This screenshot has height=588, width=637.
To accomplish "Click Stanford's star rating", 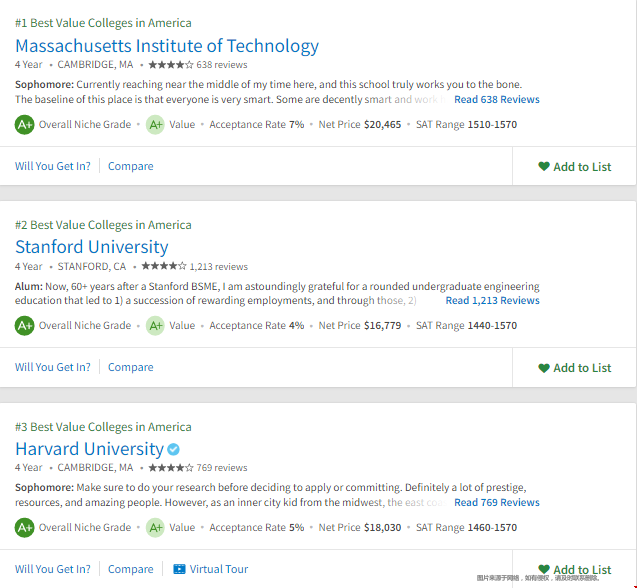I will click(x=164, y=266).
